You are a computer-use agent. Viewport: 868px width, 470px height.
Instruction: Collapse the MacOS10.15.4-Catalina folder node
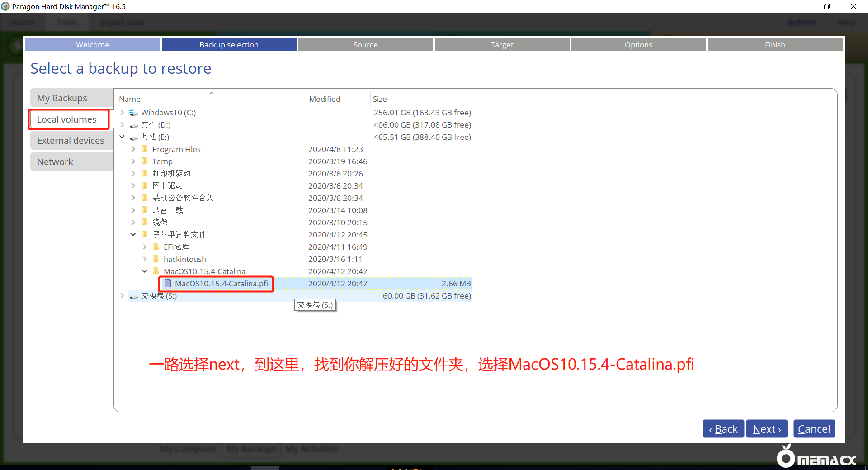coord(145,271)
